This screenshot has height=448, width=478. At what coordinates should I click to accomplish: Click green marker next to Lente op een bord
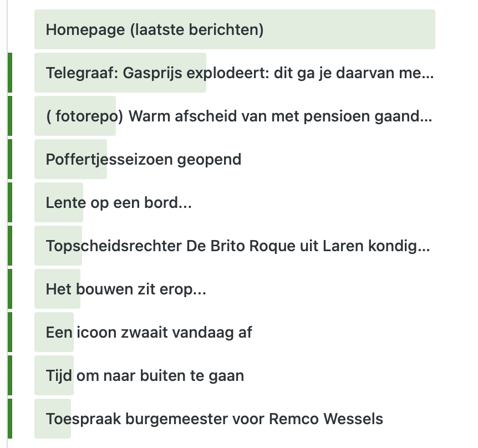pos(10,203)
